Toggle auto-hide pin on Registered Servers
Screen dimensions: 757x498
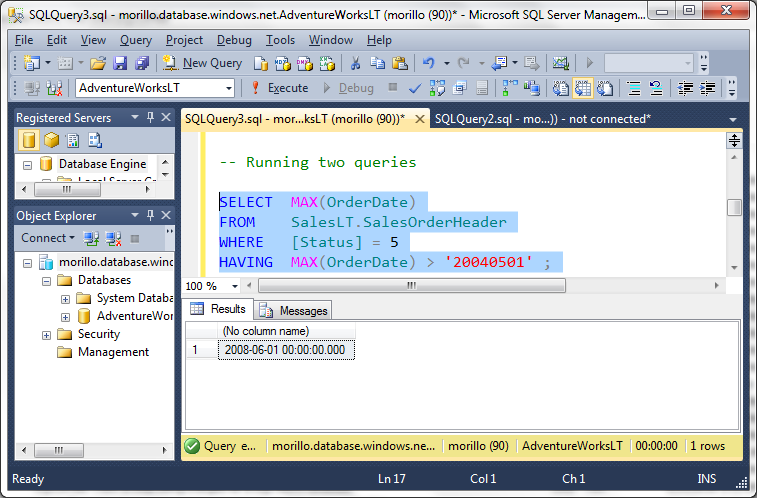click(151, 117)
